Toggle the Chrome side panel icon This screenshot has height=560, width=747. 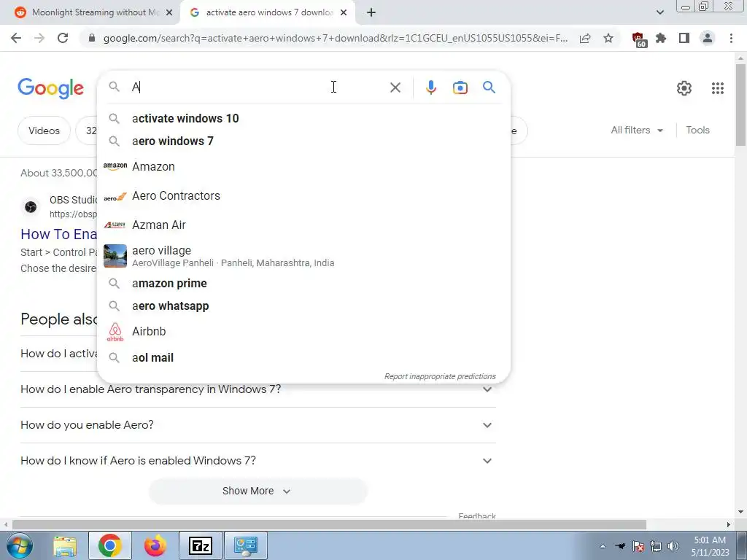[x=684, y=38]
